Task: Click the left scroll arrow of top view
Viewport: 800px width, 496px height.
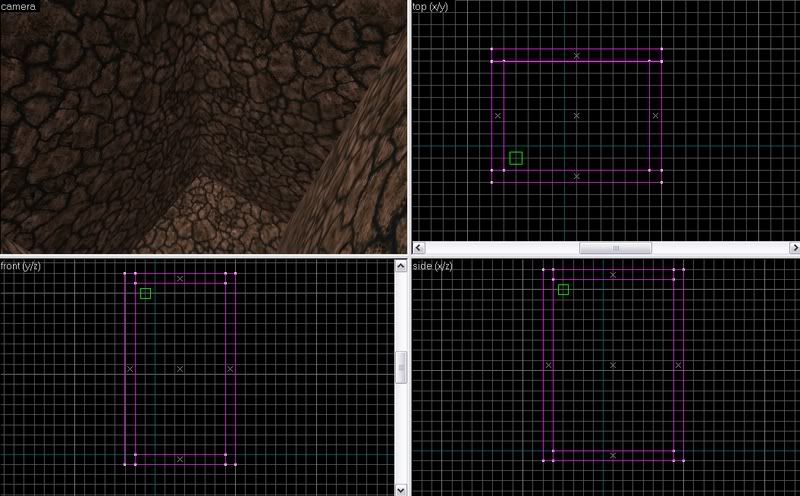Action: (419, 247)
